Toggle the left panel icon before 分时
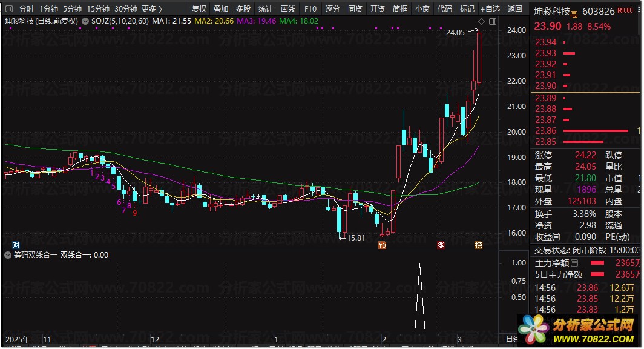Image resolution: width=644 pixels, height=349 pixels. (9, 8)
